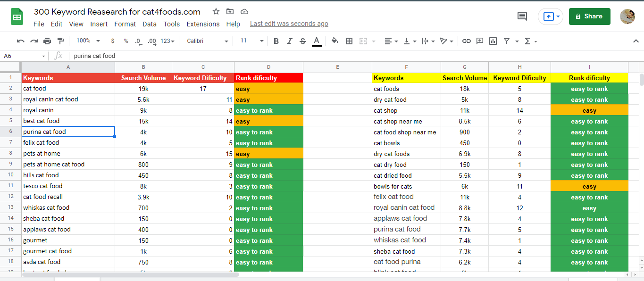This screenshot has width=644, height=281.
Task: Open the text rotation dropdown
Action: (x=446, y=41)
